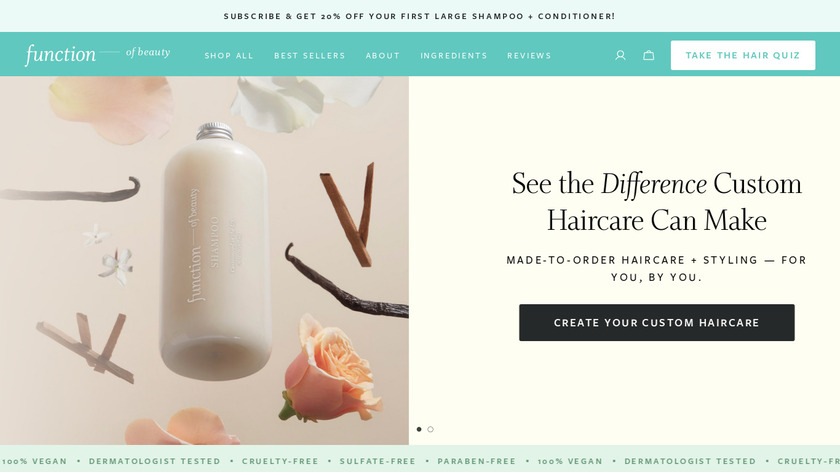Click the first Dermatologist Tested ticker label
Screen dimensions: 840x472
click(x=154, y=461)
